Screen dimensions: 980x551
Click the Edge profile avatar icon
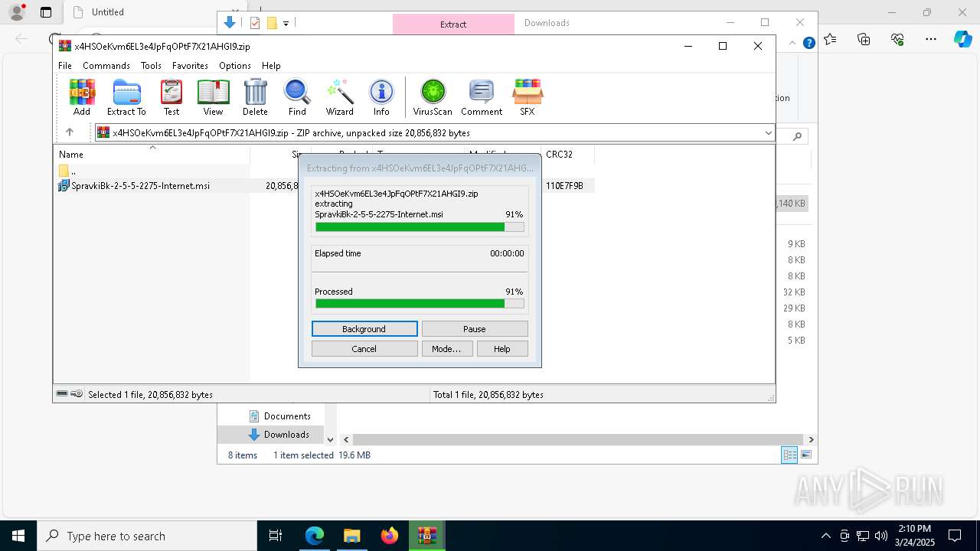(x=16, y=12)
